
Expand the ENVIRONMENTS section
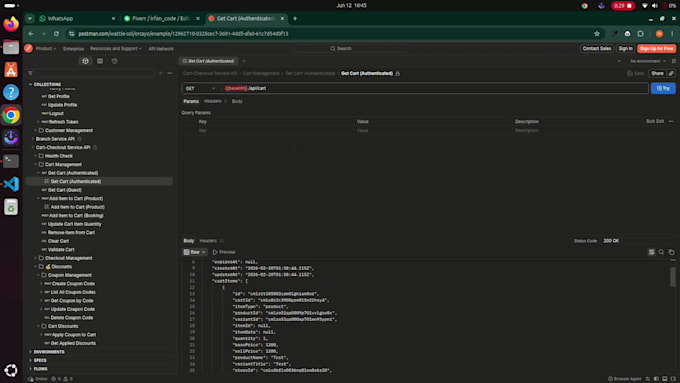click(30, 352)
